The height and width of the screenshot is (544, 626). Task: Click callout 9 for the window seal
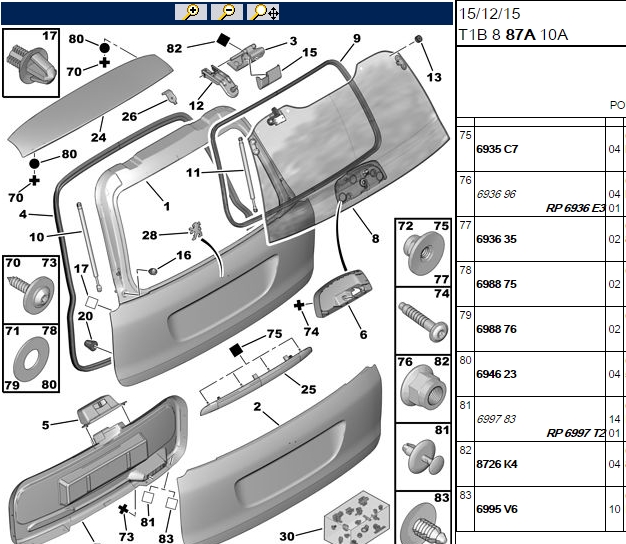click(x=357, y=38)
